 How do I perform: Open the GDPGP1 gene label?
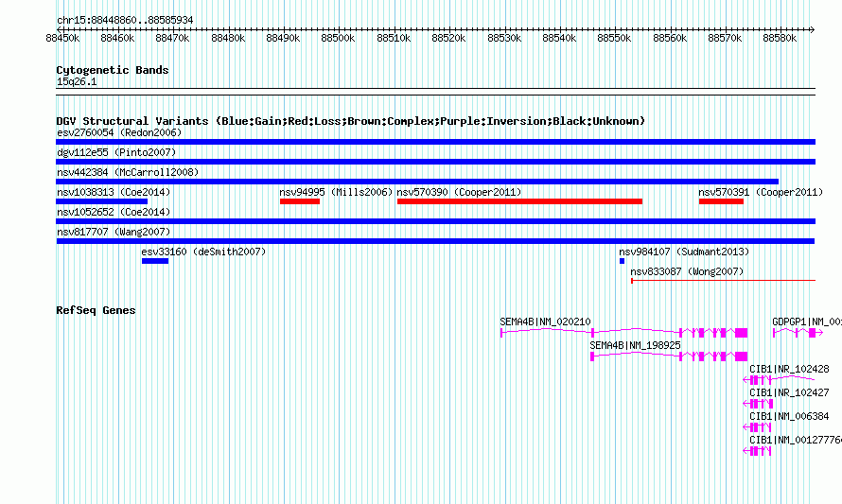(x=807, y=322)
